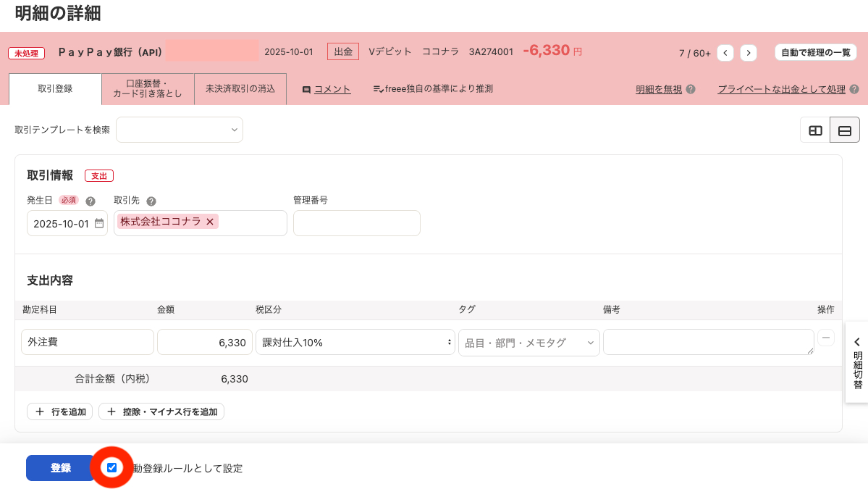Go to previous statement with left arrow
The width and height of the screenshot is (868, 489).
725,52
